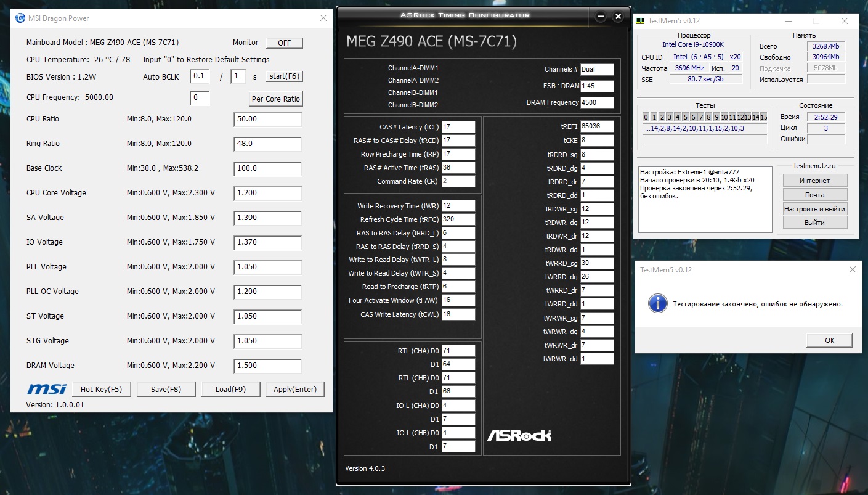Click the Write Recovery Time (tWR) field
Image resolution: width=868 pixels, height=495 pixels.
458,206
